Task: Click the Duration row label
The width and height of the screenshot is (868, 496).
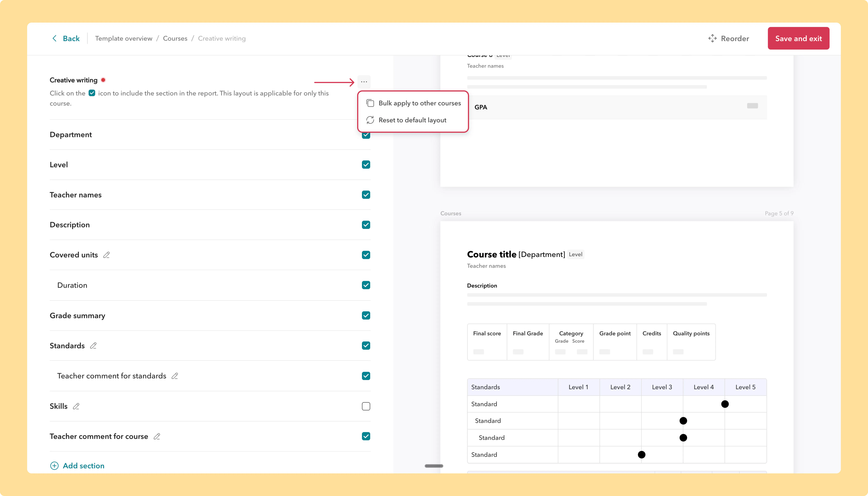Action: pos(72,285)
